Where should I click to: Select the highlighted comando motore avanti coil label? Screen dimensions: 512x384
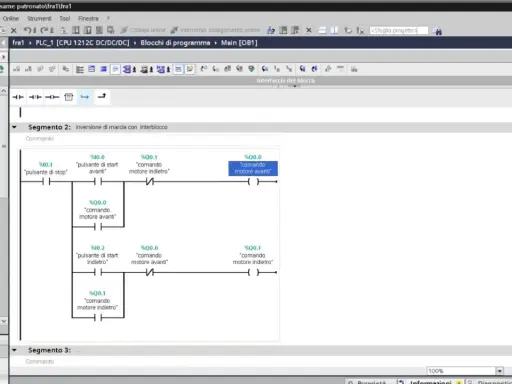(x=253, y=168)
